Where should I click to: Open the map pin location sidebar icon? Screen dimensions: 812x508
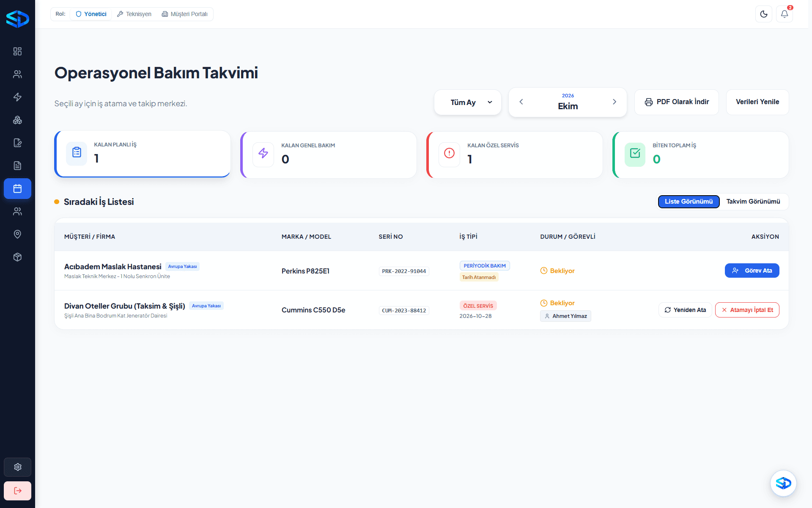pos(17,234)
